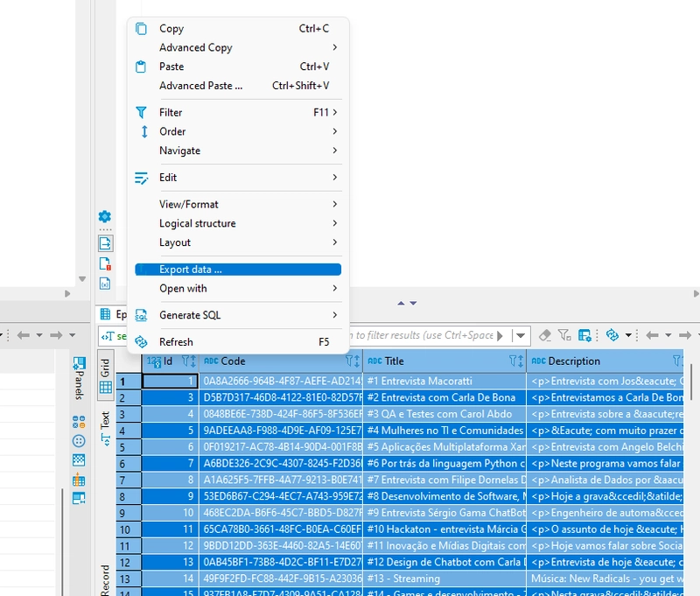The image size is (700, 596).
Task: Click the Panels icon beside the results grid
Action: [79, 372]
